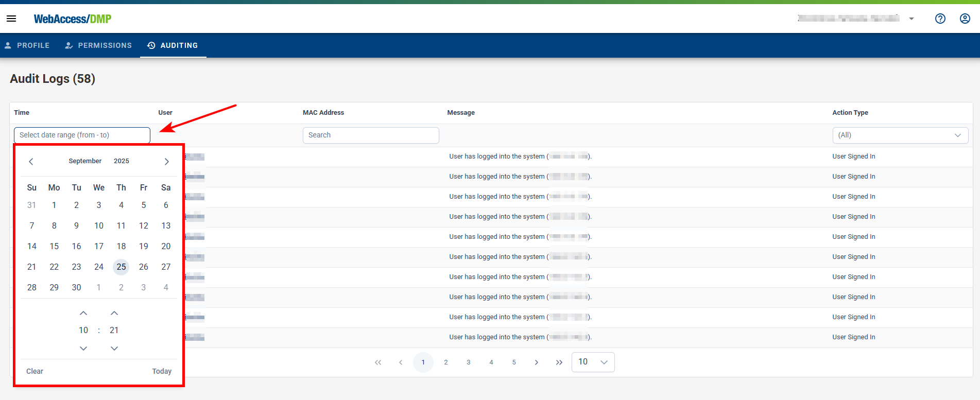Go to next month in calendar

click(x=166, y=162)
